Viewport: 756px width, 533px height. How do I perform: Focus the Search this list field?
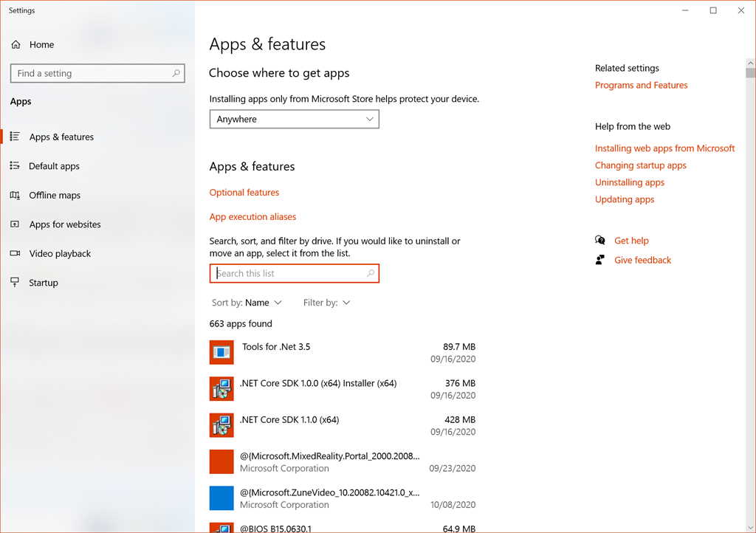pyautogui.click(x=294, y=273)
